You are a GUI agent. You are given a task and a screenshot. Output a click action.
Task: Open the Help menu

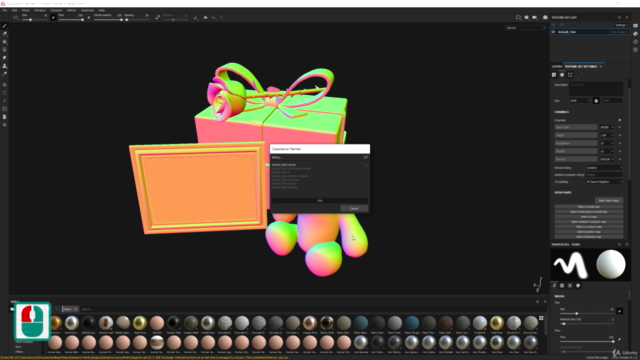[102, 10]
